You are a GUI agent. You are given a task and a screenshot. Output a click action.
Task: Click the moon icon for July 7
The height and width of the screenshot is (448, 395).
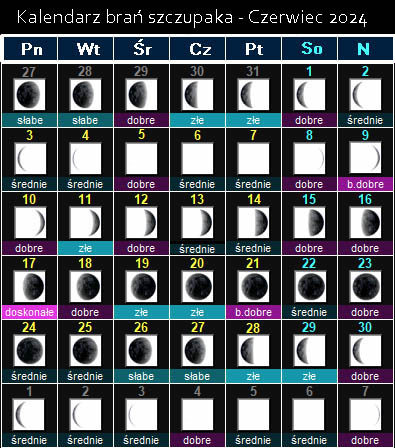pos(365,414)
